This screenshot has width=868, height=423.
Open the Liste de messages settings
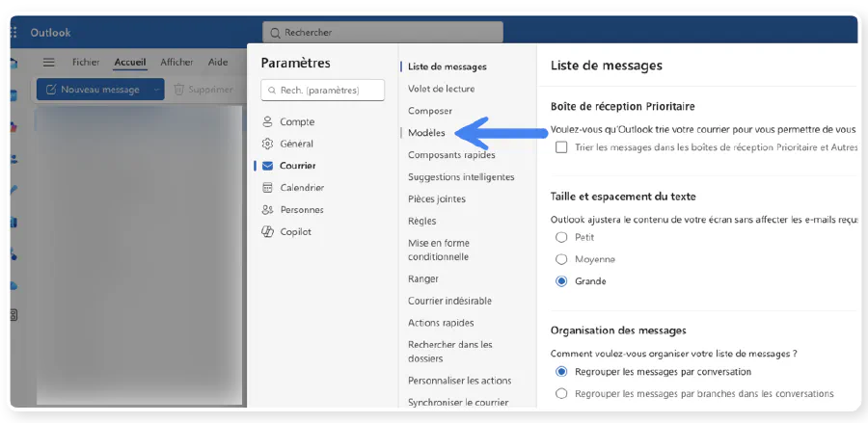448,66
